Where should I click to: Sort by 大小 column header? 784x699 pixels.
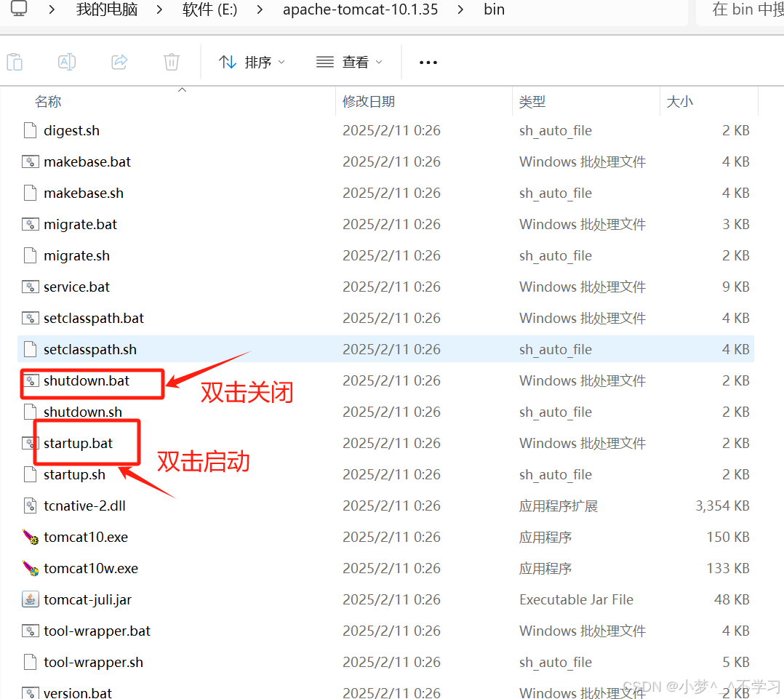(x=679, y=102)
